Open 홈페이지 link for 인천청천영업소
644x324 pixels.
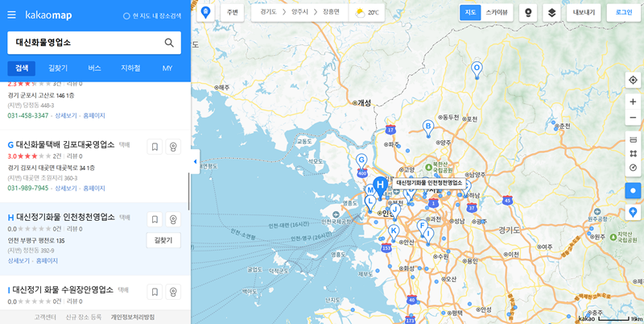[x=47, y=260]
